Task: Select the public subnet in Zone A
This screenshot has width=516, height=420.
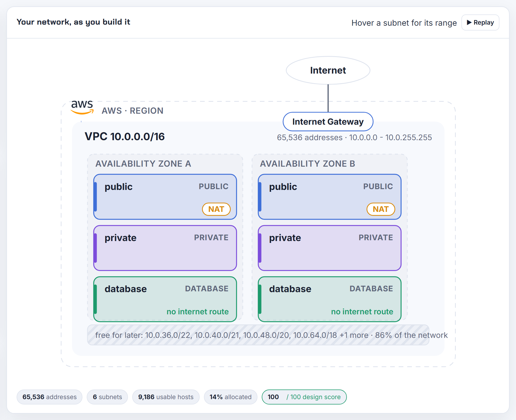Action: (165, 197)
